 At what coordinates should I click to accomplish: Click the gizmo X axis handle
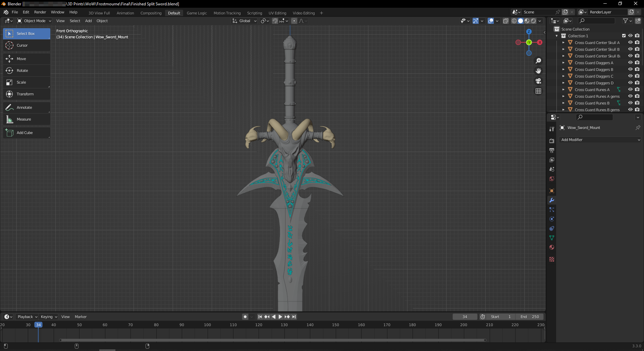(x=540, y=42)
